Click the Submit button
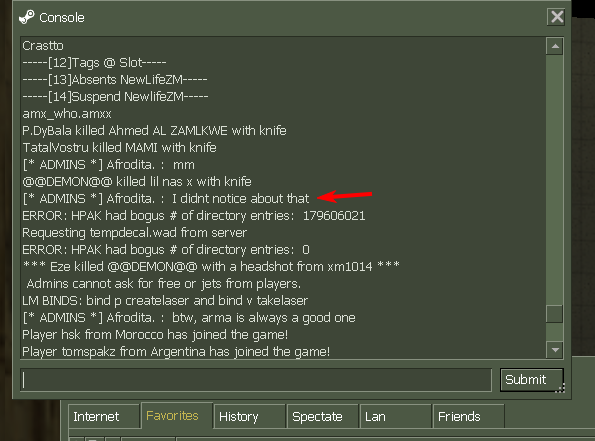Image resolution: width=595 pixels, height=441 pixels. click(x=531, y=380)
